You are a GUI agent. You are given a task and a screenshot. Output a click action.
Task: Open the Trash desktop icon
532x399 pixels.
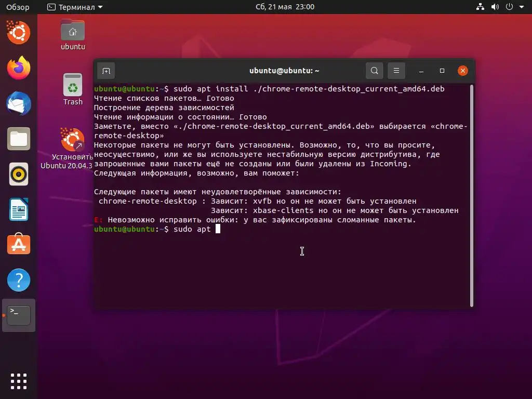73,89
